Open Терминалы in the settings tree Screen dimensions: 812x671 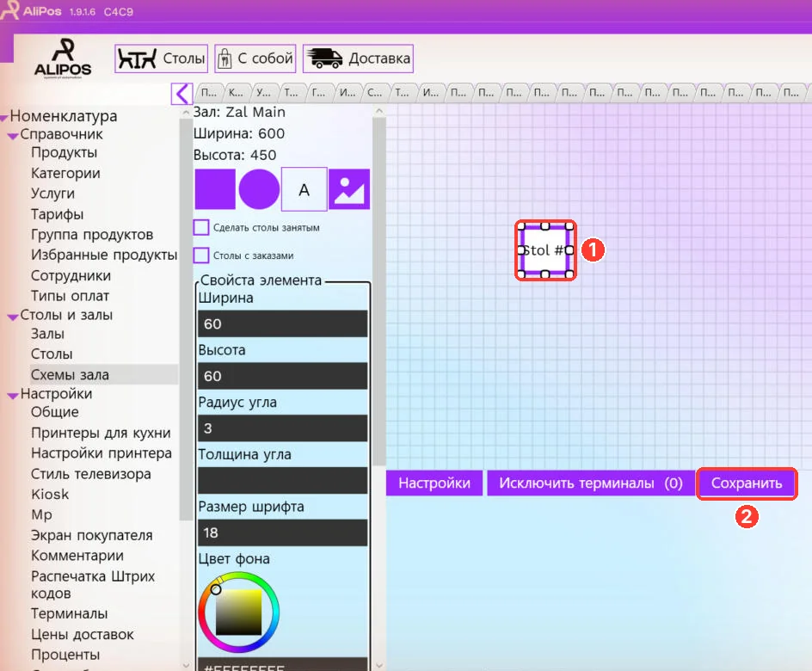pyautogui.click(x=70, y=613)
